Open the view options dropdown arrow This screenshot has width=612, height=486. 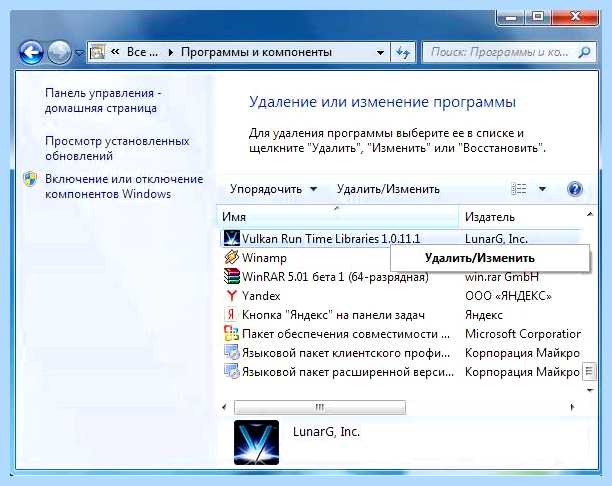coord(542,189)
